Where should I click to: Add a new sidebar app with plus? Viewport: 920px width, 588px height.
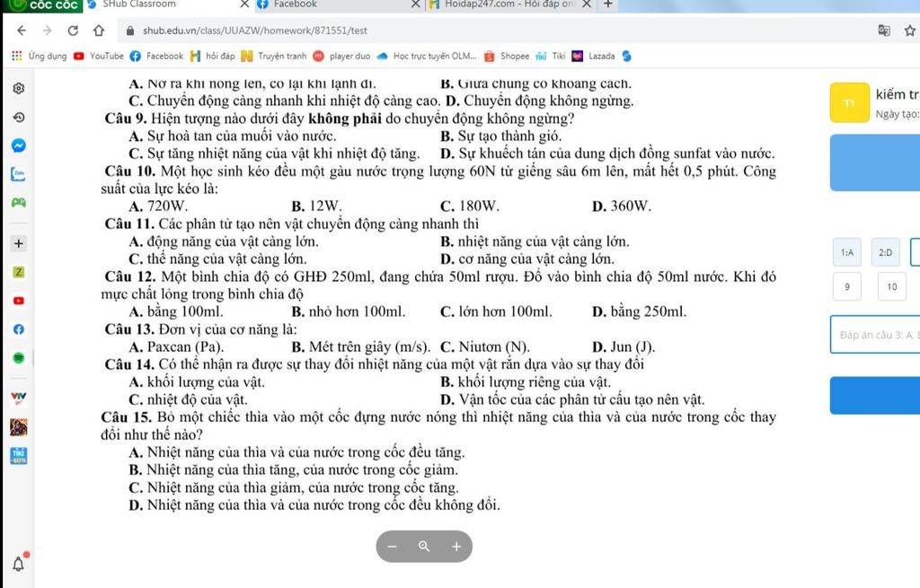click(19, 242)
